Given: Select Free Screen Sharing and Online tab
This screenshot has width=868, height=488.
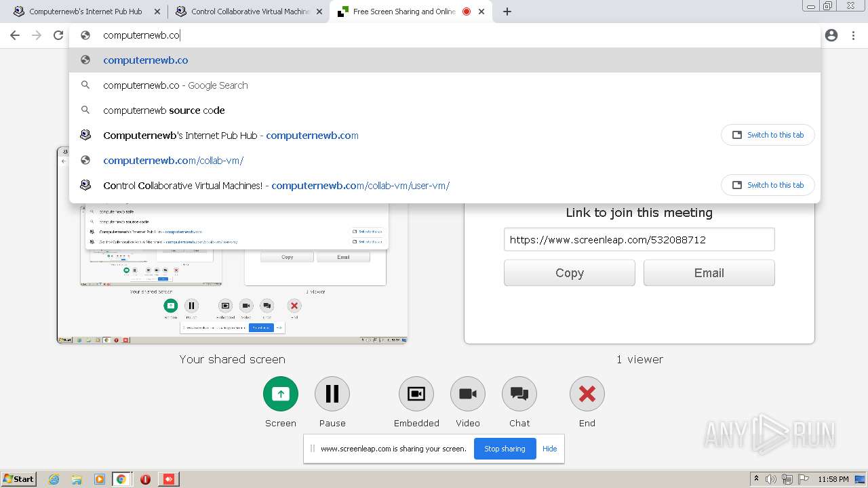Looking at the screenshot, I should coord(411,12).
